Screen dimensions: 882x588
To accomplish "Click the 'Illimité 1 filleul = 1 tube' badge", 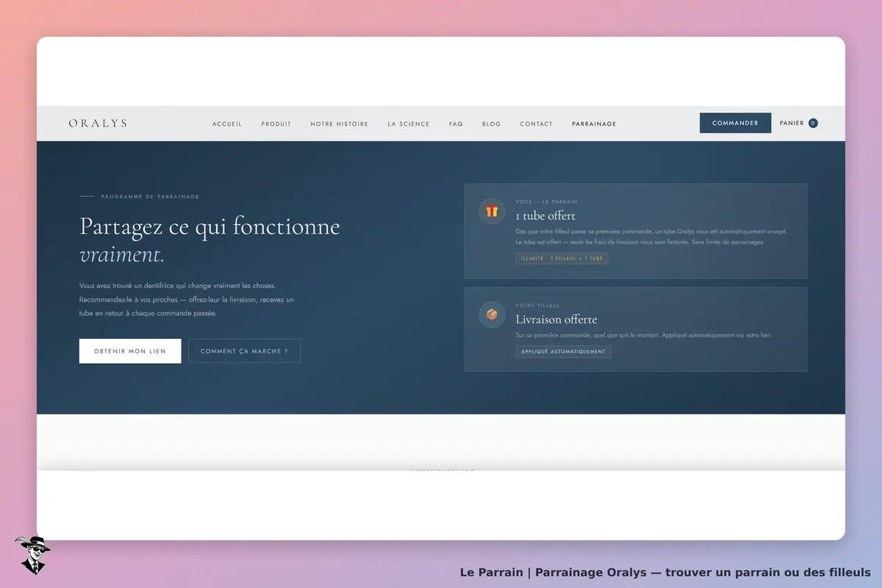I will [x=562, y=259].
